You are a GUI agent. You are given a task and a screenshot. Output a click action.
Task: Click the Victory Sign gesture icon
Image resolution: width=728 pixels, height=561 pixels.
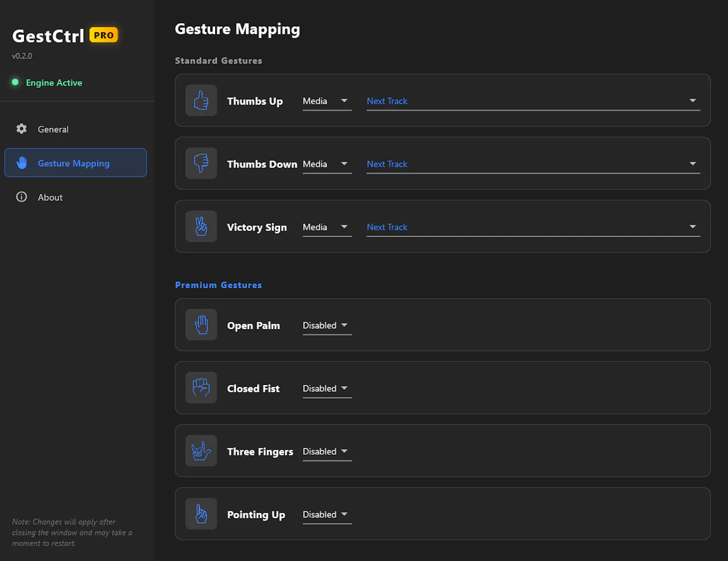(201, 226)
